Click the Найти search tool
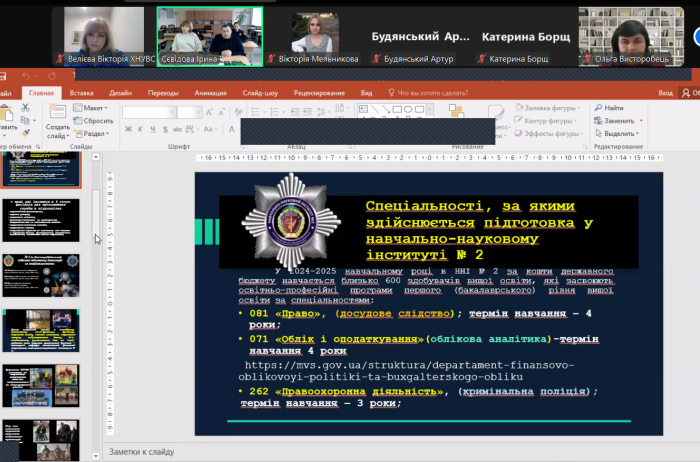Viewport: 700px width, 462px height. [612, 107]
